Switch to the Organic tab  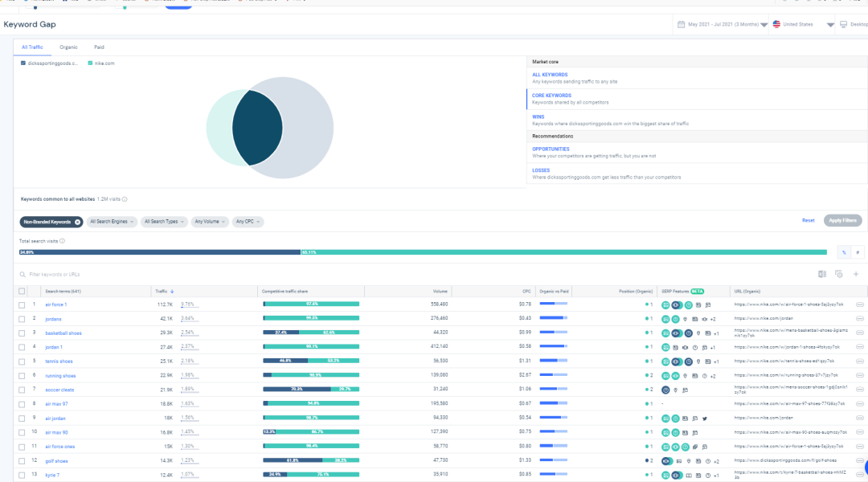coord(68,47)
